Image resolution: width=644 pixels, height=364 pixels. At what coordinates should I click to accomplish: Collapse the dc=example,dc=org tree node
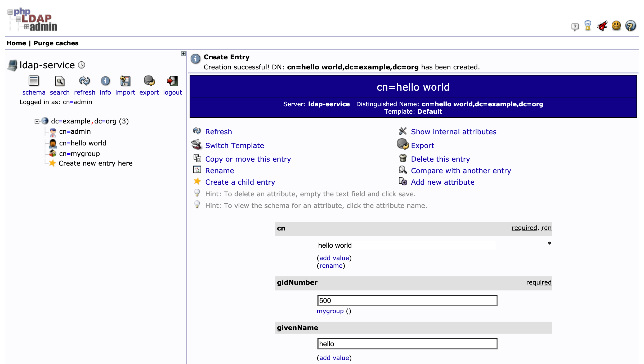pyautogui.click(x=37, y=122)
